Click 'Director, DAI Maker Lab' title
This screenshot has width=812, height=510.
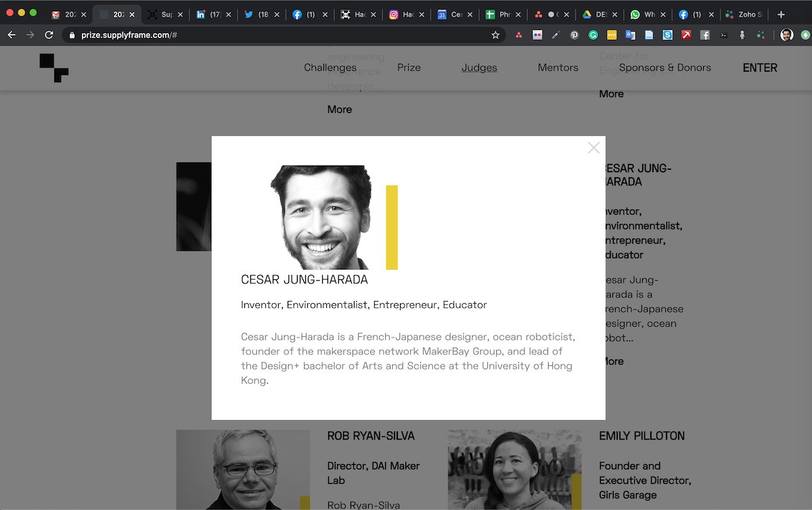pos(374,473)
